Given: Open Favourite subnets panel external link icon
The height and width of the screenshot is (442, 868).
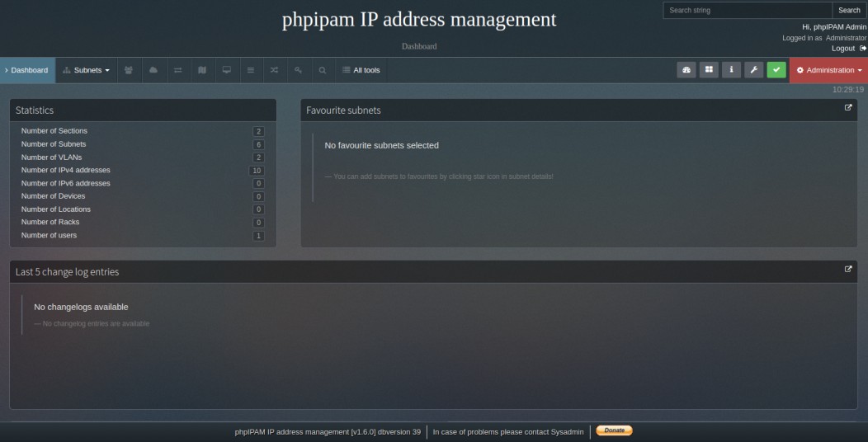Looking at the screenshot, I should tap(848, 108).
